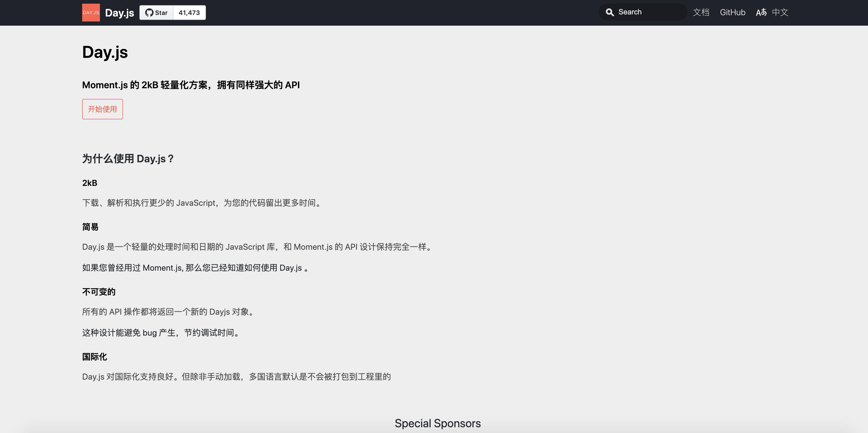Click the 41,473 star count link
Screen dimensions: 868x433
click(189, 13)
